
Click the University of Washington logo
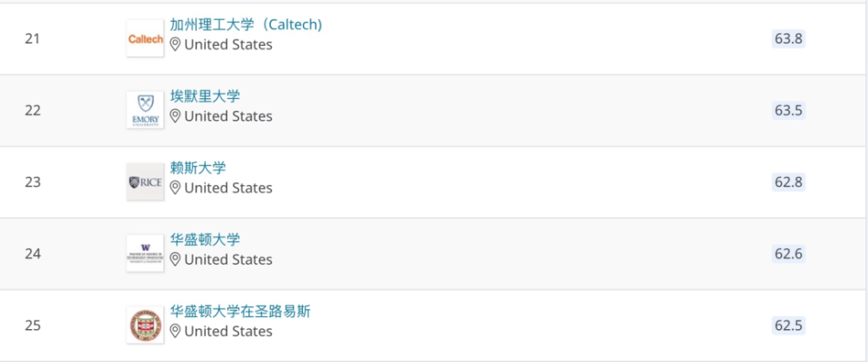145,253
